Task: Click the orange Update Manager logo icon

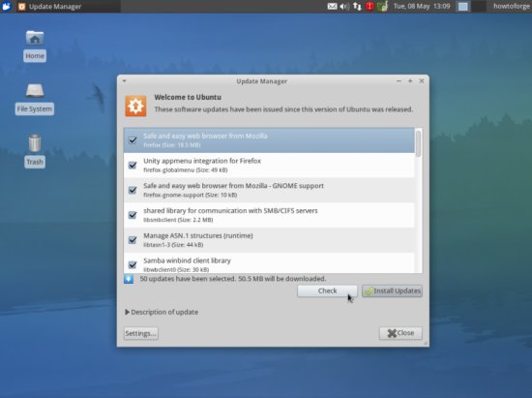Action: pyautogui.click(x=135, y=106)
